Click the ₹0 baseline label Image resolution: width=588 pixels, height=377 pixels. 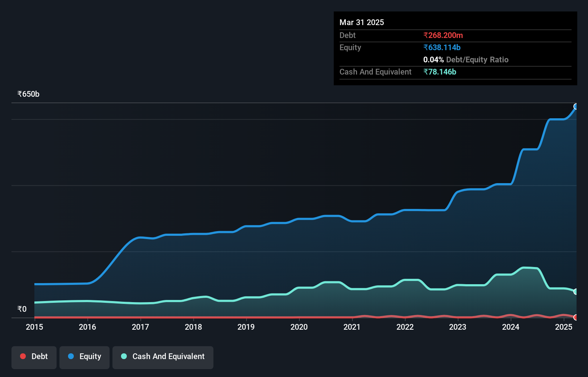pos(22,309)
